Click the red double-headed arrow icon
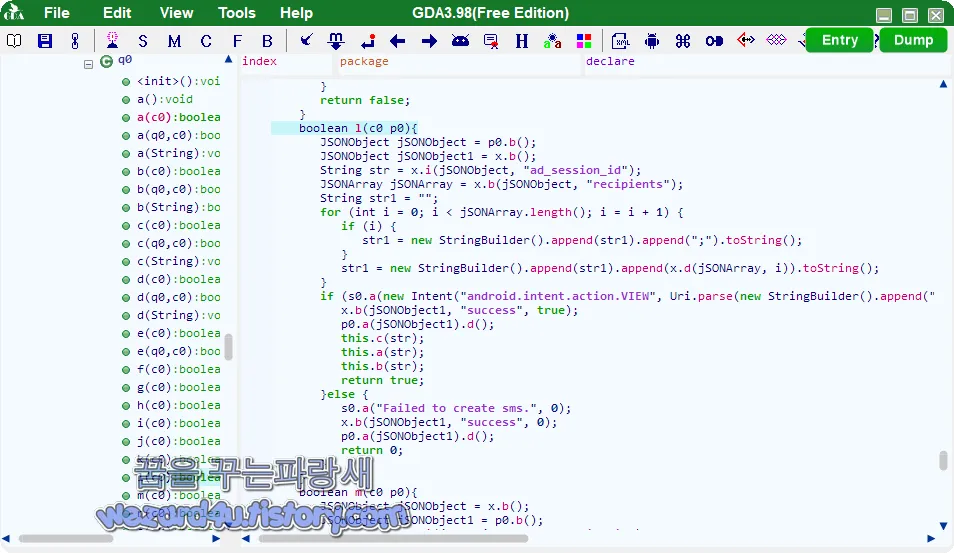The image size is (954, 553). pyautogui.click(x=746, y=40)
